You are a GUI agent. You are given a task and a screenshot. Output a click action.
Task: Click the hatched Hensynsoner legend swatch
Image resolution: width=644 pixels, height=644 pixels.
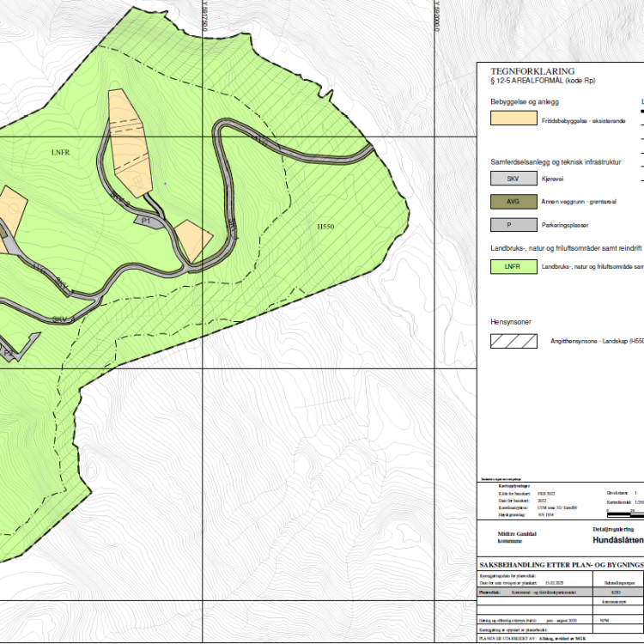513,341
